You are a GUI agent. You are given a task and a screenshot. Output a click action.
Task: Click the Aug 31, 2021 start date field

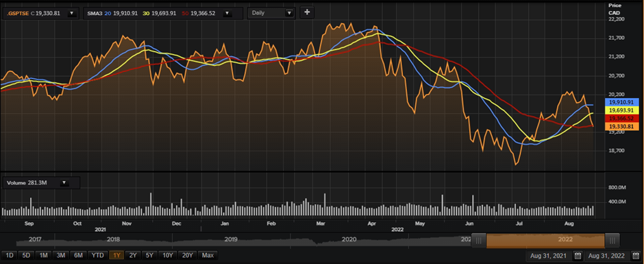click(549, 256)
